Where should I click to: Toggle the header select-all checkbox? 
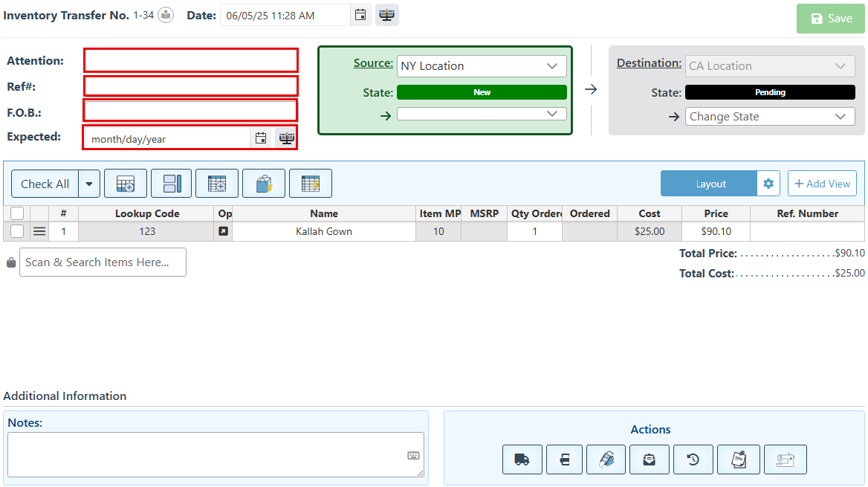click(17, 213)
